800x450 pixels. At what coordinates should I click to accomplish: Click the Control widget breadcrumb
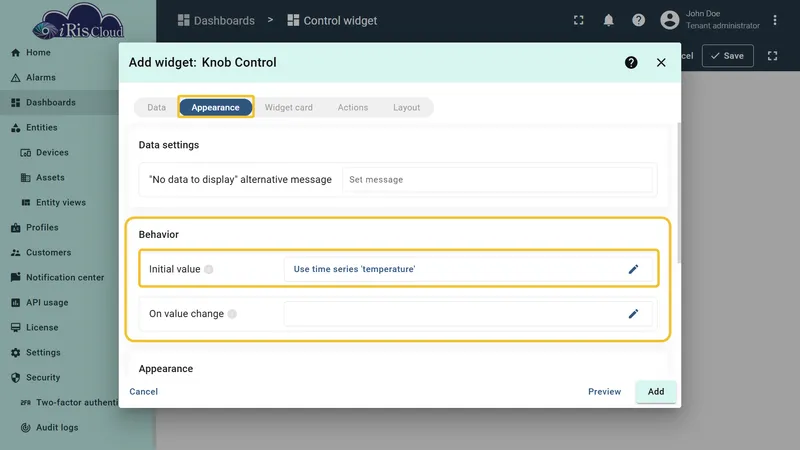(332, 20)
